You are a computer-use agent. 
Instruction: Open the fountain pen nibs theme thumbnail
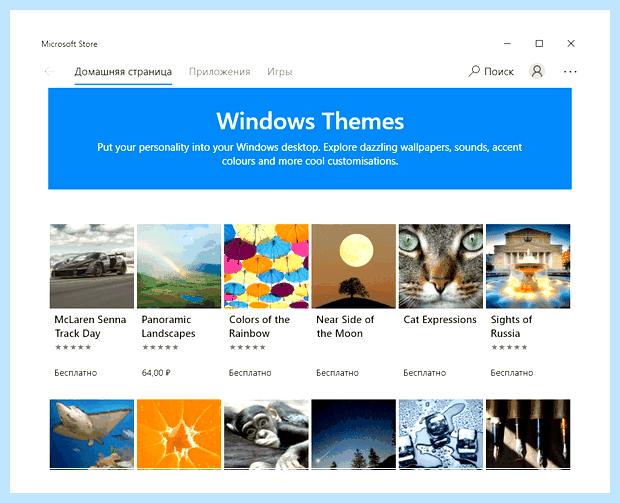click(x=528, y=434)
